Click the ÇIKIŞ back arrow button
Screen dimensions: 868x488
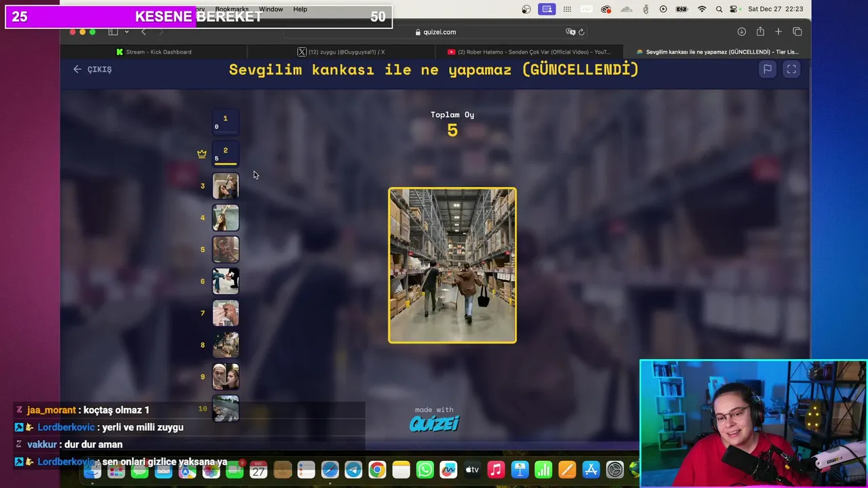pyautogui.click(x=92, y=69)
